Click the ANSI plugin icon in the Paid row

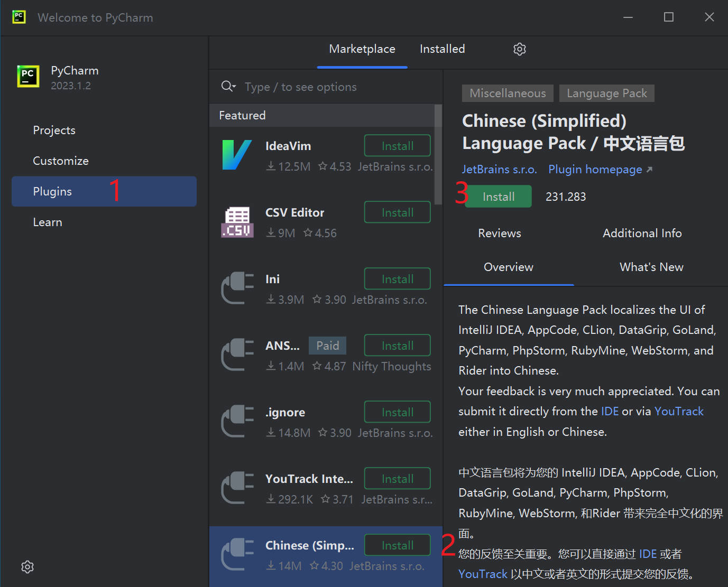[237, 355]
